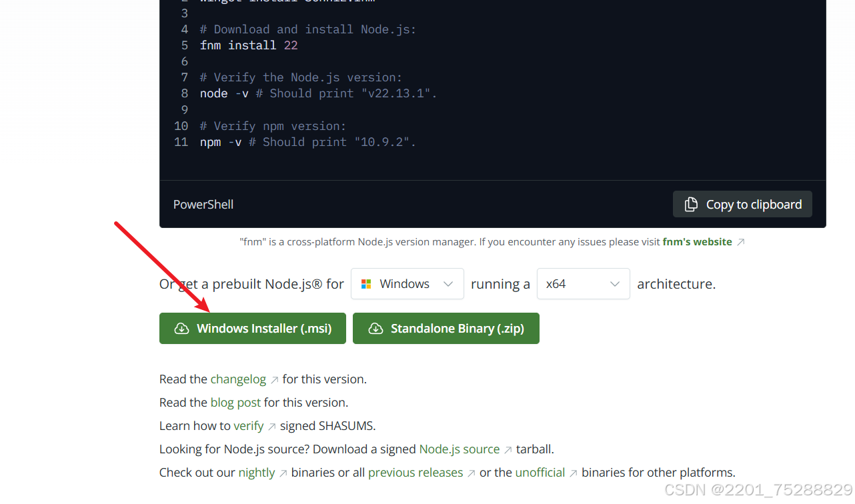Click the '# Verify the Node.js version:' comment

point(301,77)
